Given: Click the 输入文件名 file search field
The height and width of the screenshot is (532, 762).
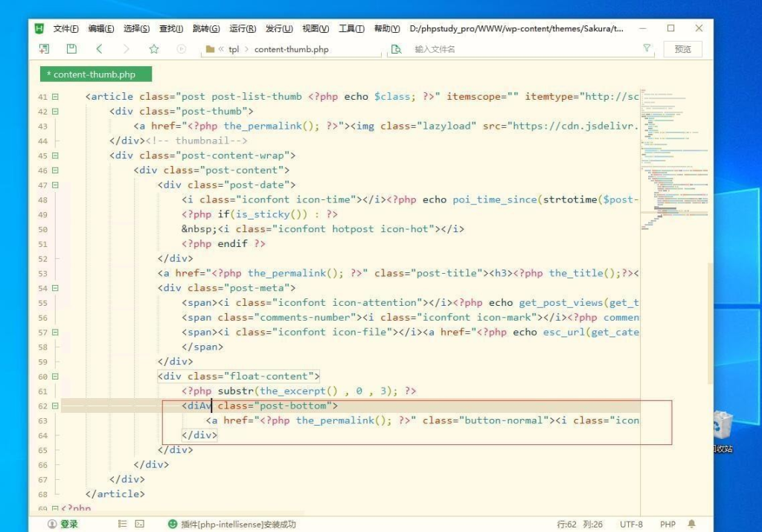Looking at the screenshot, I should coord(521,49).
